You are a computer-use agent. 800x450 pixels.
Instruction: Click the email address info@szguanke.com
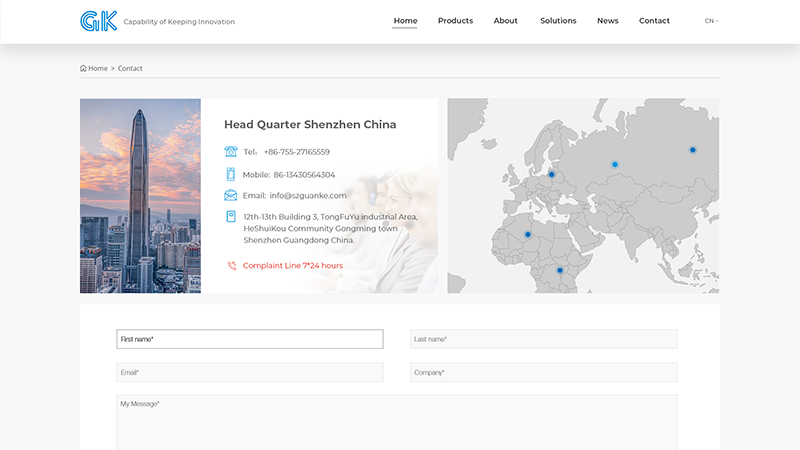point(308,195)
